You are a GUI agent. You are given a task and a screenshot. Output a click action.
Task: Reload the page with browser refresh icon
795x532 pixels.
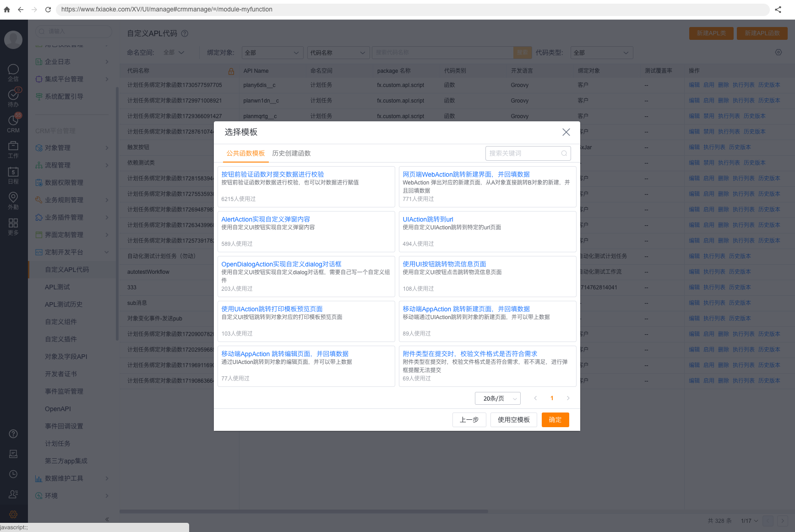click(48, 10)
